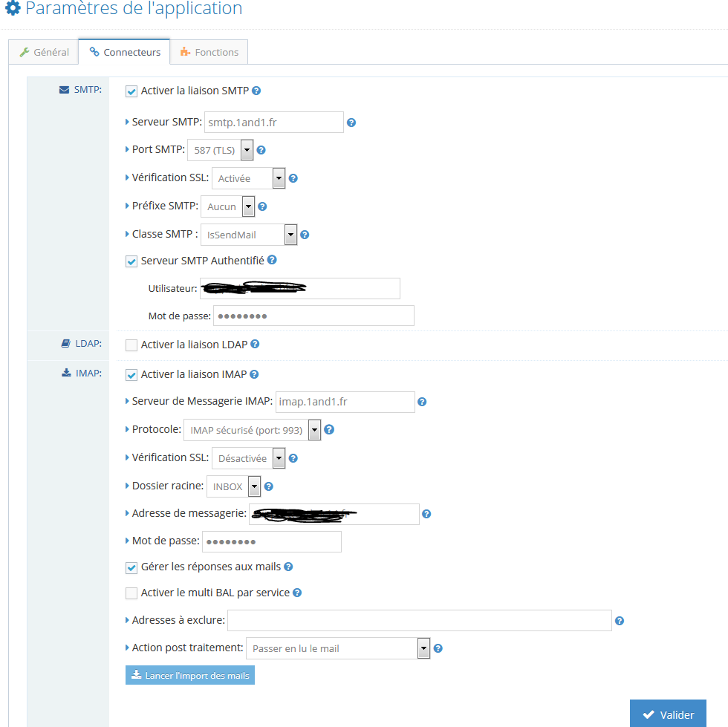Click help icon next to Adresses à exclure
The height and width of the screenshot is (727, 728).
(x=620, y=621)
